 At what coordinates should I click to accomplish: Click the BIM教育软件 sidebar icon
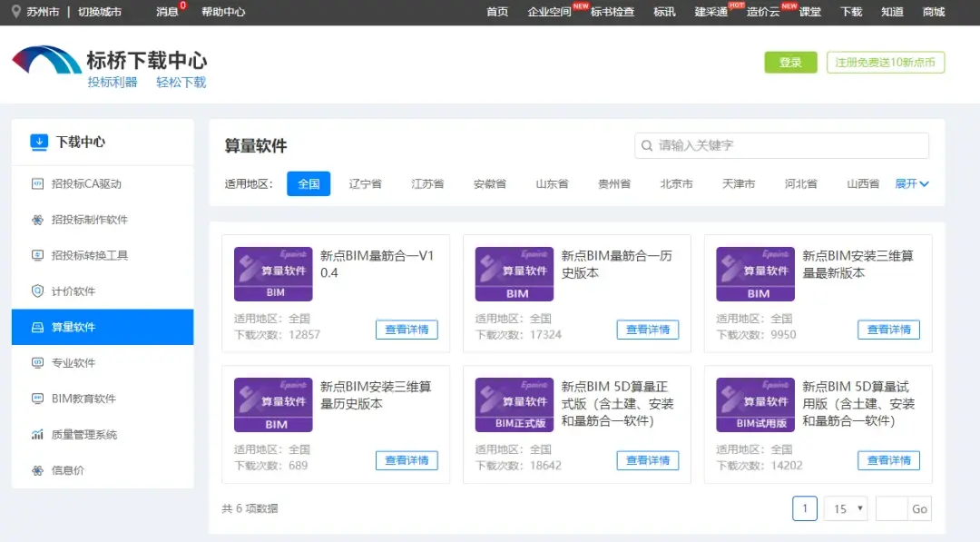(37, 399)
